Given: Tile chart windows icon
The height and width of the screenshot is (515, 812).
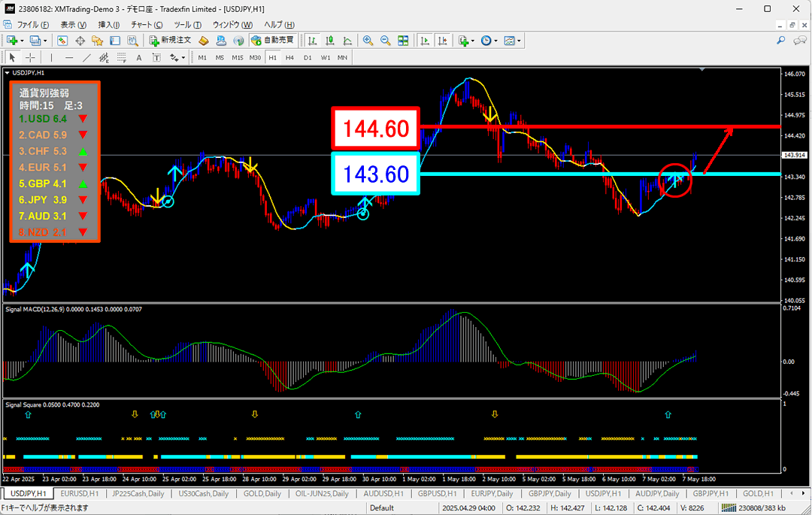Looking at the screenshot, I should [403, 41].
